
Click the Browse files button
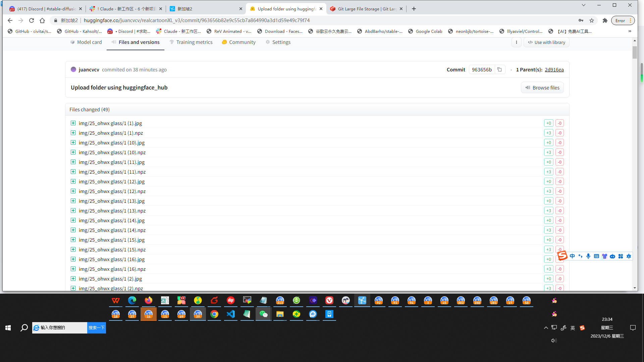click(542, 87)
